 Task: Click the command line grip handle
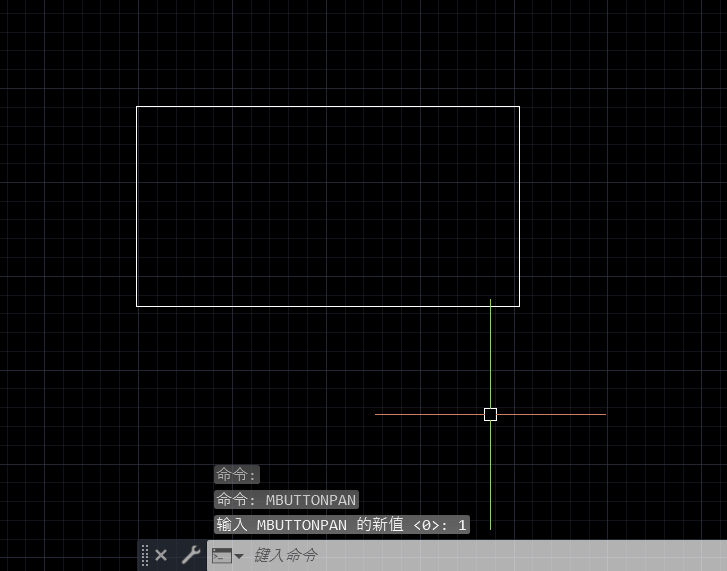(x=145, y=555)
